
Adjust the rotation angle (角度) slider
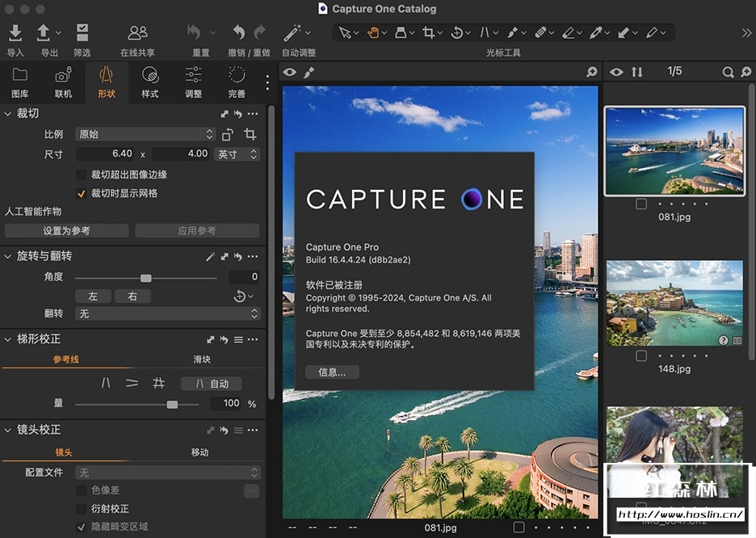[x=145, y=278]
